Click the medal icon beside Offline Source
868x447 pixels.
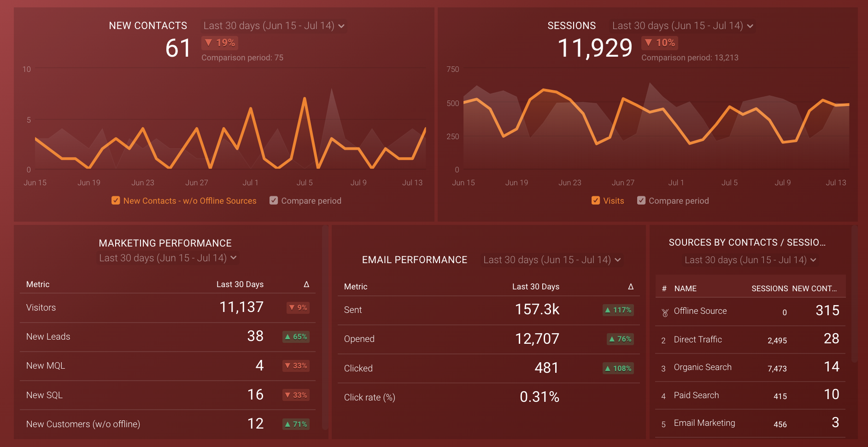click(665, 313)
